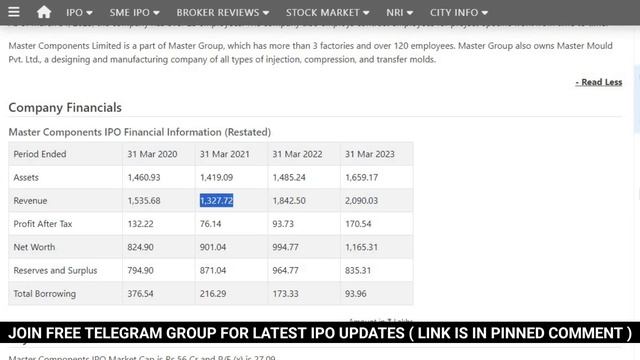Open the City Info dropdown
640x360 pixels.
click(458, 13)
